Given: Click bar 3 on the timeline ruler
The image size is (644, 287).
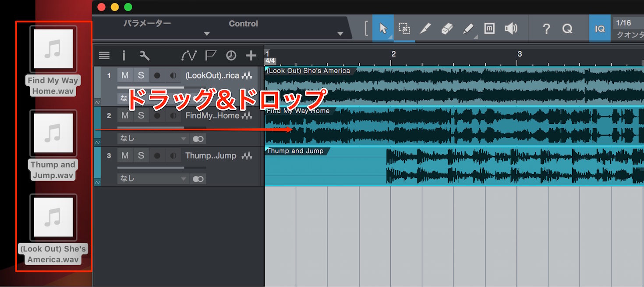Looking at the screenshot, I should point(520,54).
